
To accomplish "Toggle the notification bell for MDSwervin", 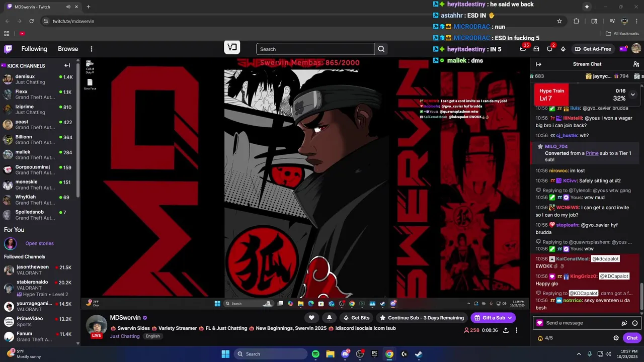I will point(329,318).
